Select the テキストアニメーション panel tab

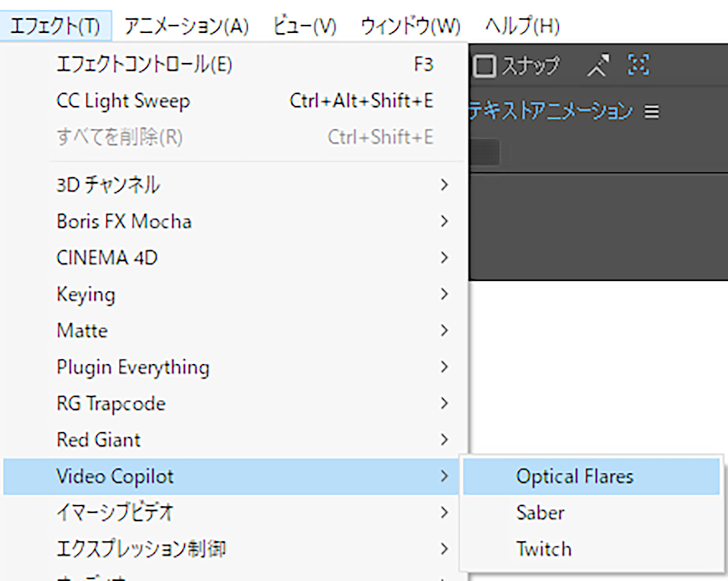[x=551, y=111]
